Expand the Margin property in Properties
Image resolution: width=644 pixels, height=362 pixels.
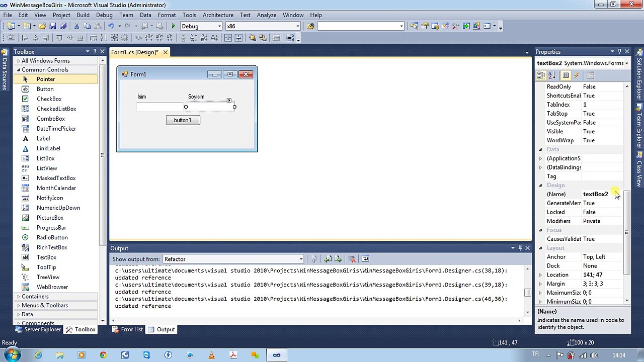540,284
